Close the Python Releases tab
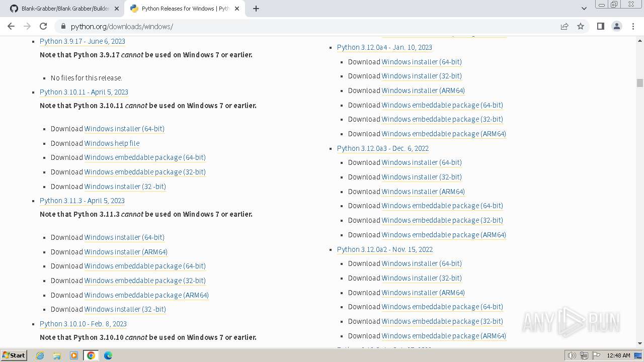This screenshot has width=644, height=362. 236,9
